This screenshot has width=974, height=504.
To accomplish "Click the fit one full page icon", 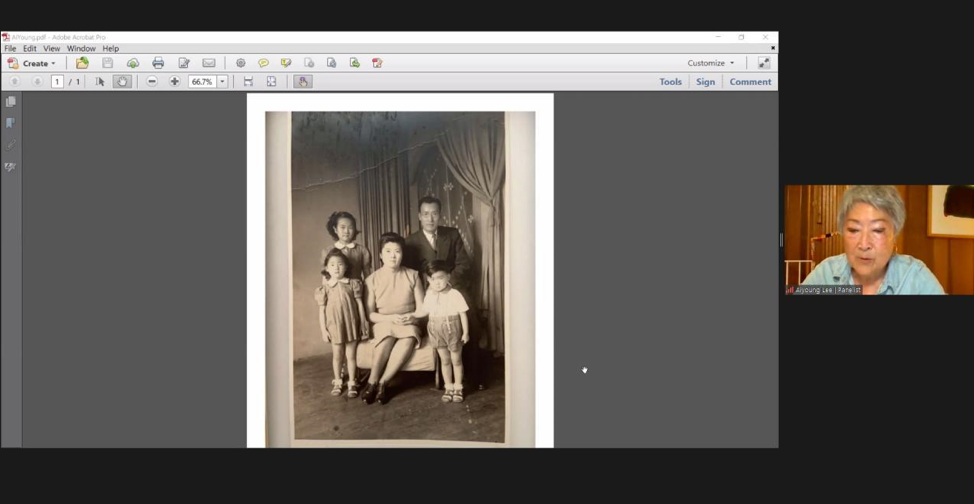I will click(271, 81).
